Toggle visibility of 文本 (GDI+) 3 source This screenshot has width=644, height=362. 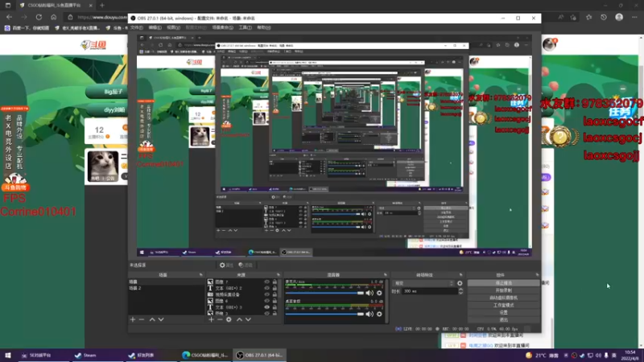267,307
